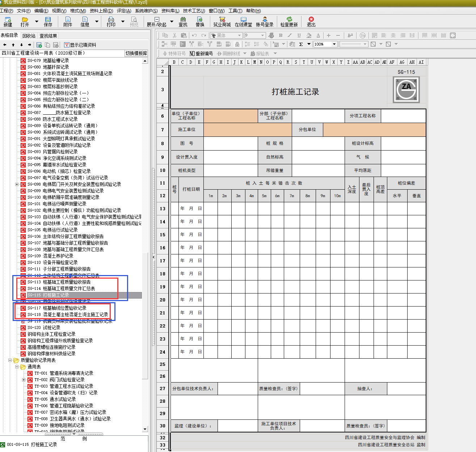Viewport: 476px width, 452px height.
Task: Click the add-table icon with green plus
Action: [x=39, y=45]
